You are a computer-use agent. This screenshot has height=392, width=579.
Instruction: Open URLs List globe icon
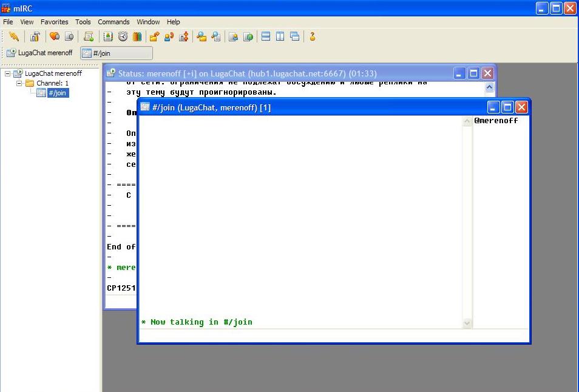[x=248, y=36]
